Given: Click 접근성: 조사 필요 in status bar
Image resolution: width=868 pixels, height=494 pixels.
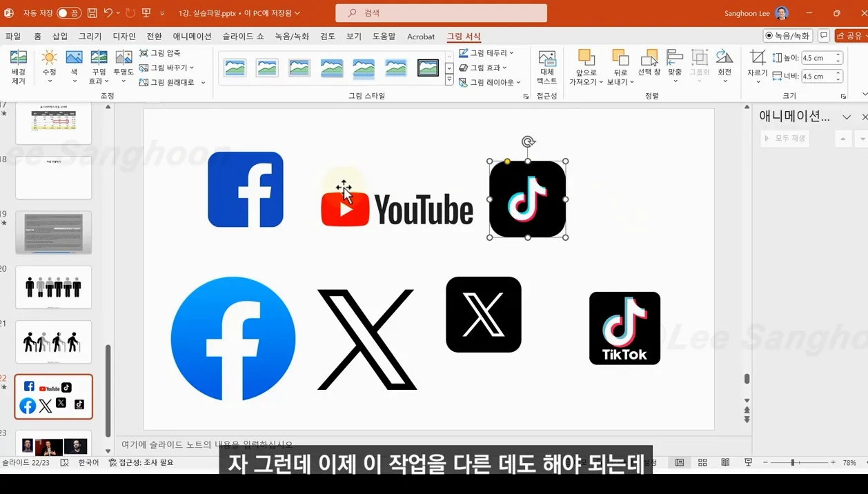Looking at the screenshot, I should click(x=141, y=462).
